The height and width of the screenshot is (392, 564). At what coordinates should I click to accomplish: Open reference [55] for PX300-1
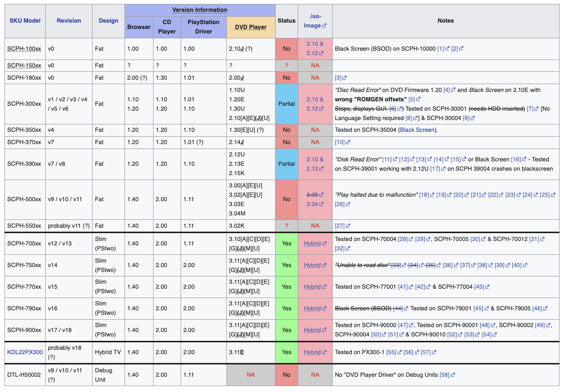(391, 352)
